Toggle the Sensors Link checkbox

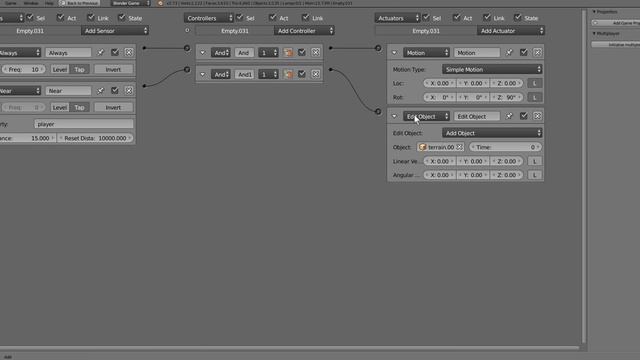coord(91,18)
